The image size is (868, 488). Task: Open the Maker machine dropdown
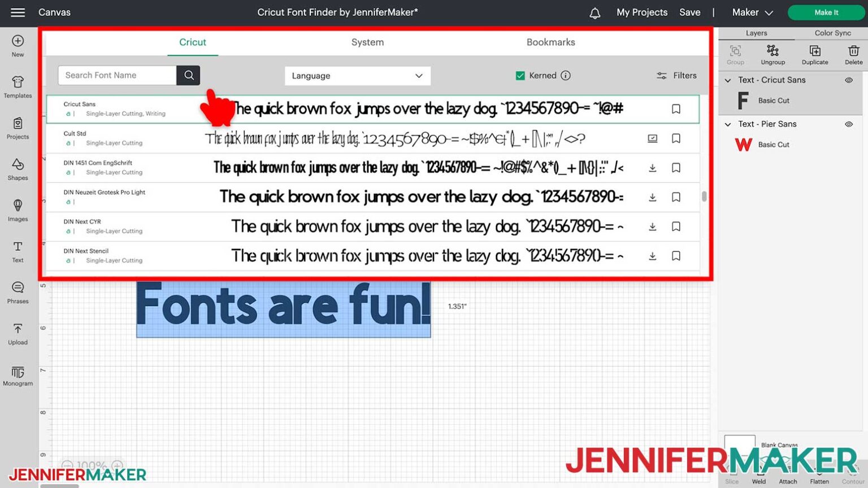[x=752, y=12]
